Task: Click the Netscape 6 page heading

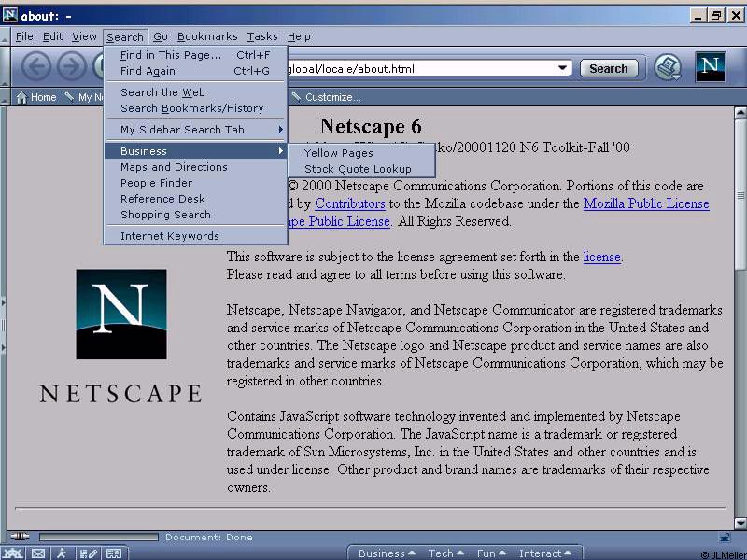Action: coord(371,126)
